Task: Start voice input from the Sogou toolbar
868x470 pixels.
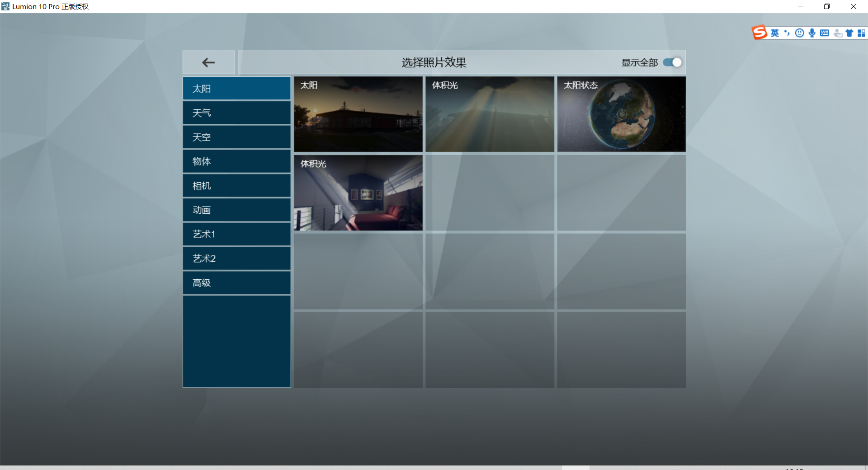Action: click(x=812, y=33)
